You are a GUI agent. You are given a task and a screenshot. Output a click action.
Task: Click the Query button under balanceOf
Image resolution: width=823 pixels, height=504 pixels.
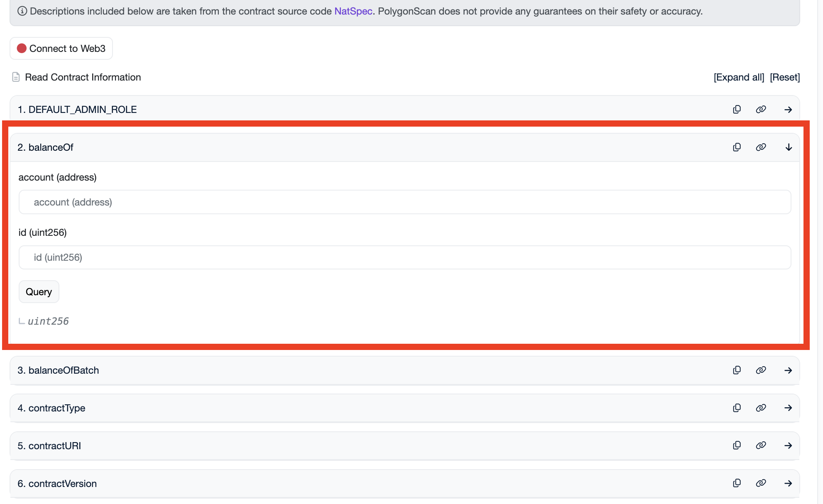[x=39, y=291]
